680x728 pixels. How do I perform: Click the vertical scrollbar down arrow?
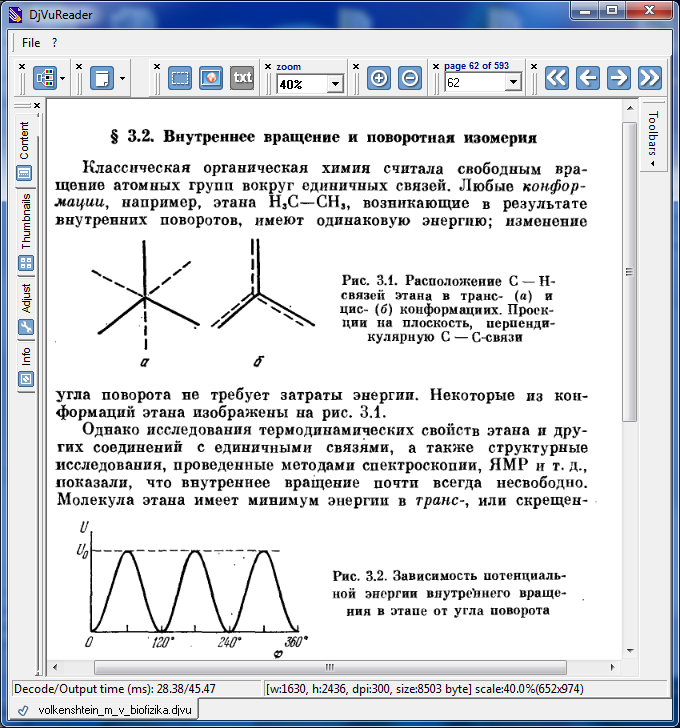tap(630, 650)
